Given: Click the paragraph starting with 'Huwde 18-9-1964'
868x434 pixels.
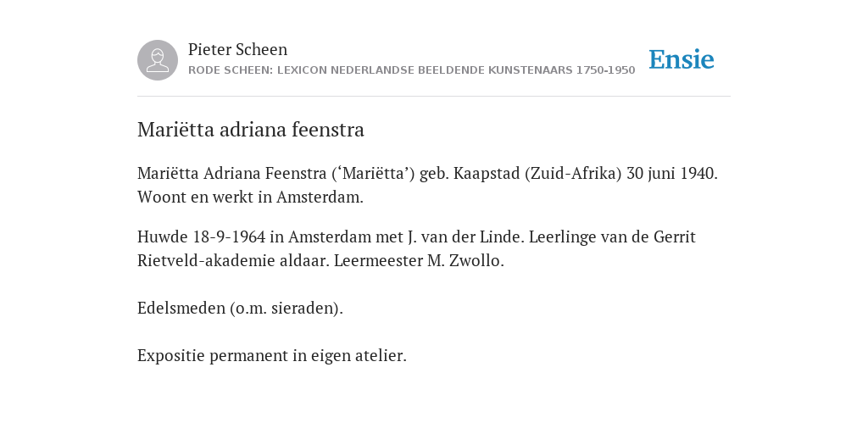Looking at the screenshot, I should click(x=416, y=248).
